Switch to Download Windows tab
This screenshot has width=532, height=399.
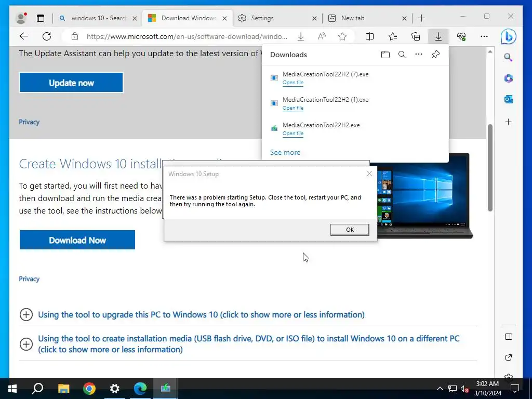[x=188, y=18]
